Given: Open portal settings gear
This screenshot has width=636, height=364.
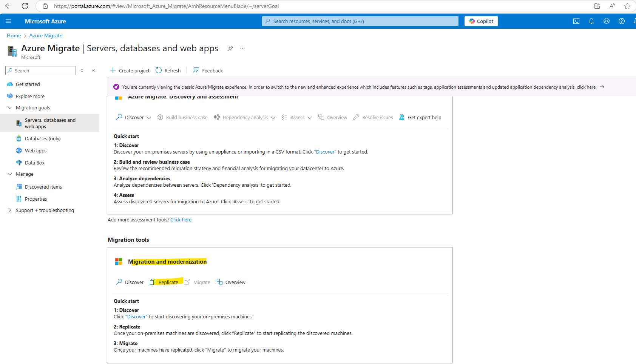Looking at the screenshot, I should 607,21.
